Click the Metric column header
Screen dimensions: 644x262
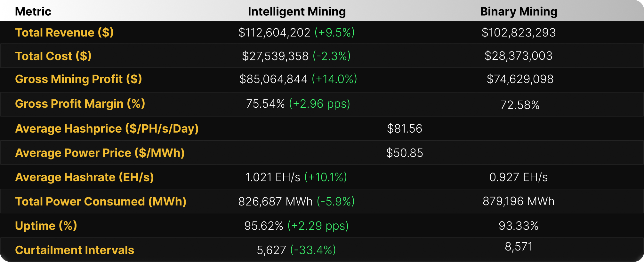(33, 12)
